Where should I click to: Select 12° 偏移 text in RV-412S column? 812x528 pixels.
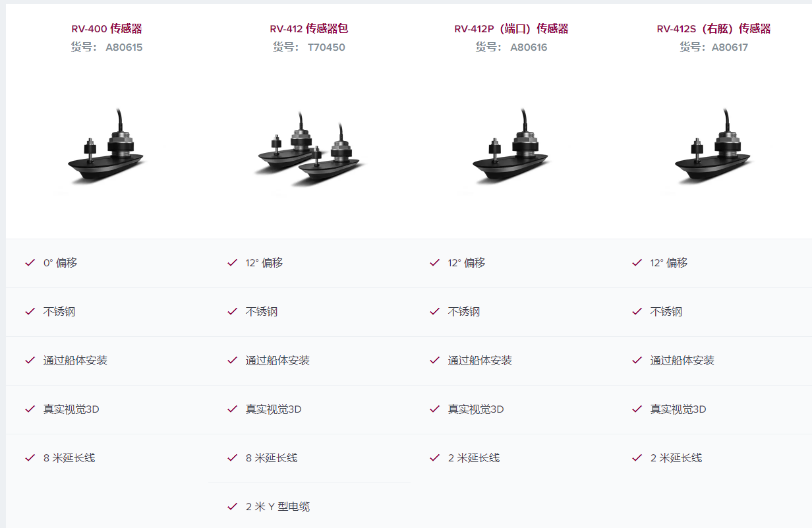[669, 262]
